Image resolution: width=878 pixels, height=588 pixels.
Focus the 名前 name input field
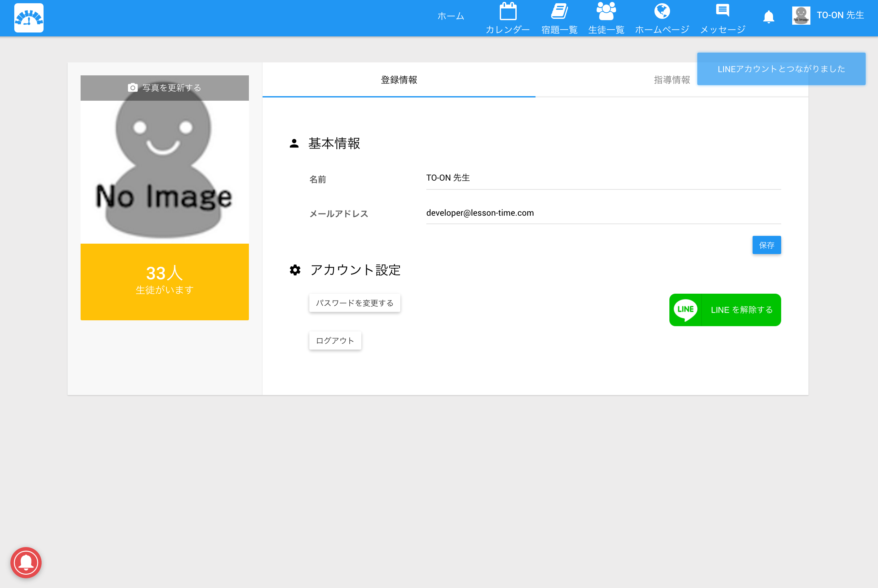point(603,178)
